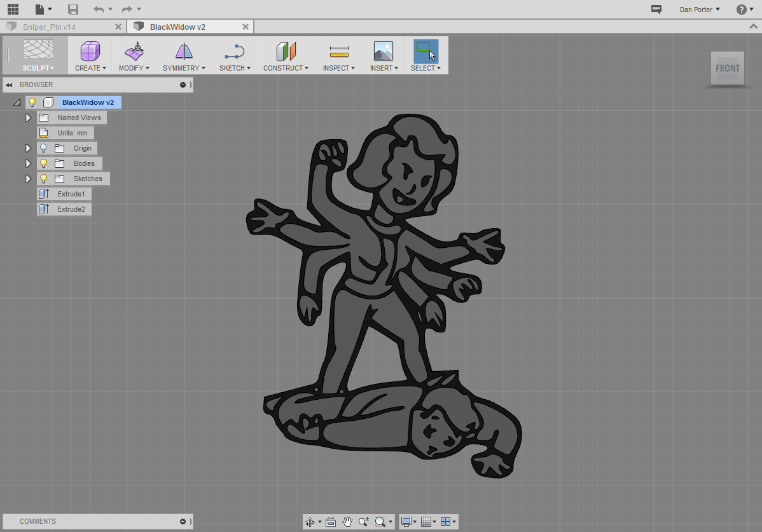Open the Sketch tool icon
Image resolution: width=762 pixels, height=532 pixels.
(235, 51)
